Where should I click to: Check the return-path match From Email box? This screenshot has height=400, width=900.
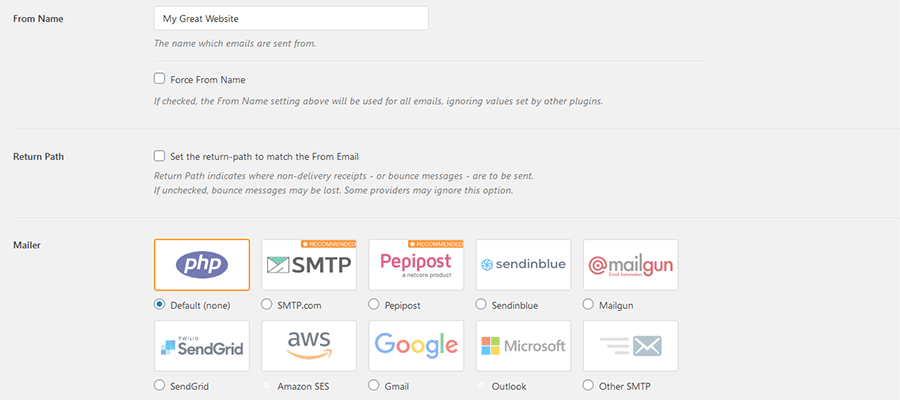click(160, 156)
